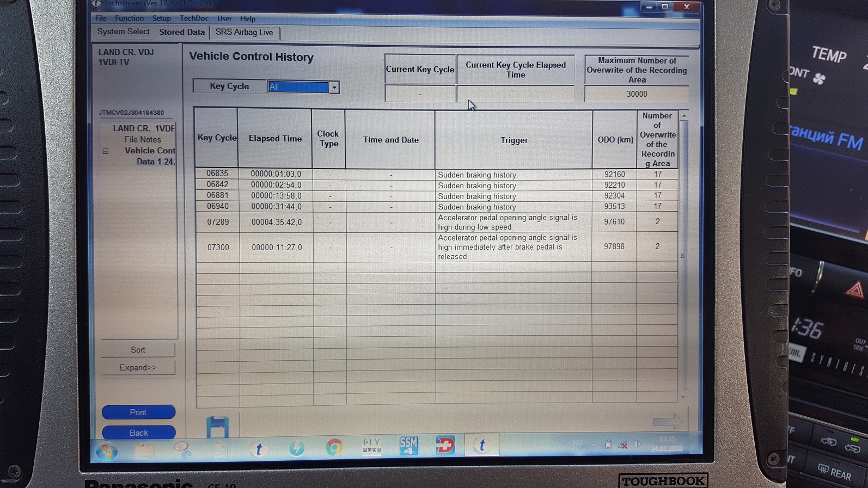
Task: Launch Google Chrome from the taskbar
Action: pyautogui.click(x=334, y=448)
